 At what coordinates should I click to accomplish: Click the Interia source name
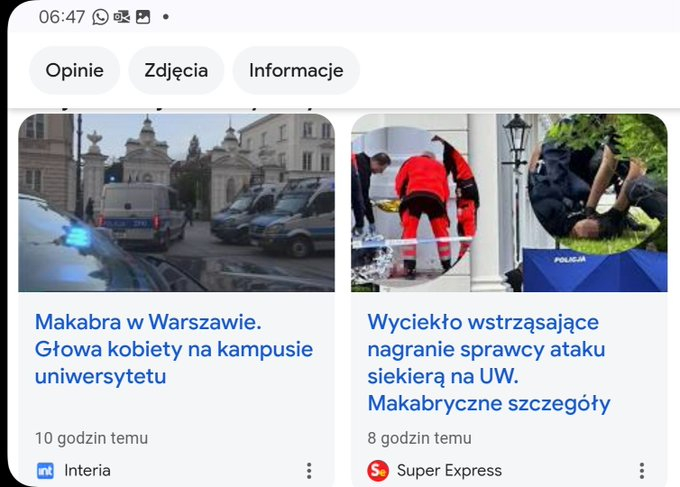87,470
